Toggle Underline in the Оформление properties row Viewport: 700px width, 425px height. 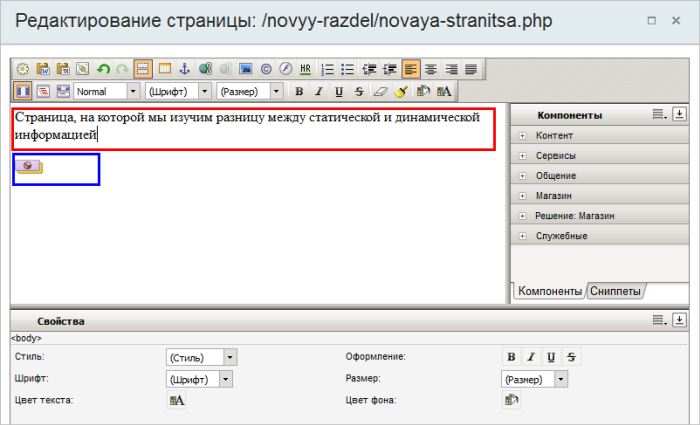tap(551, 357)
